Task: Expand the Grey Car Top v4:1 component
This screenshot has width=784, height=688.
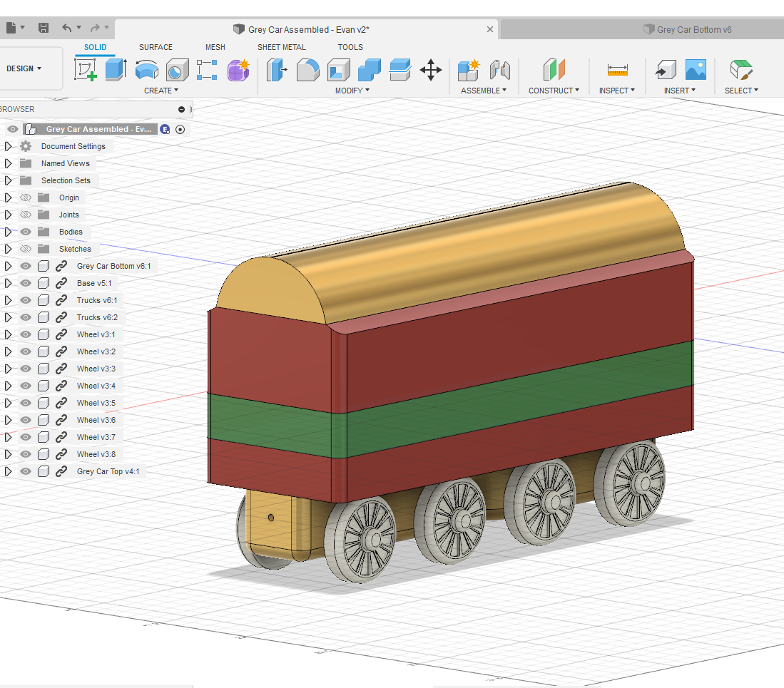Action: click(x=8, y=471)
